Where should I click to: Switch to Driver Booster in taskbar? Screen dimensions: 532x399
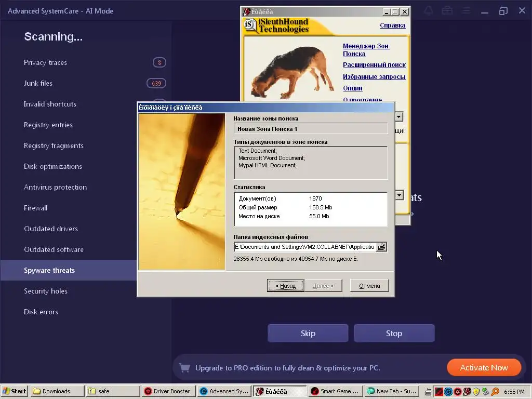pos(168,391)
